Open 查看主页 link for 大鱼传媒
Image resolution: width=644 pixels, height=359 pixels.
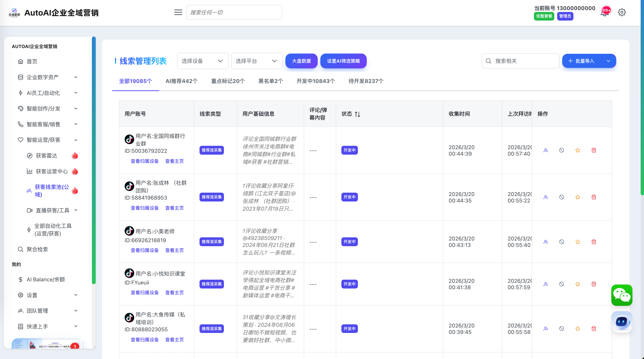[x=174, y=339]
